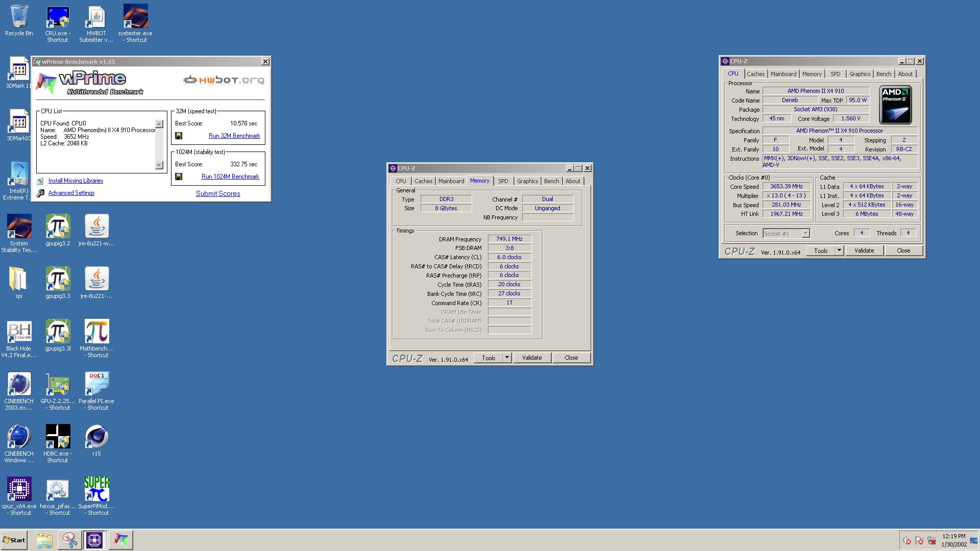980x551 pixels.
Task: Click wPrime icon in the taskbar
Action: 120,540
